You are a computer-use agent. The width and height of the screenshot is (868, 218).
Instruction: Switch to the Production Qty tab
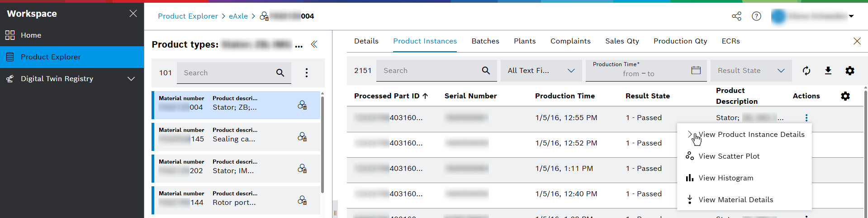tap(680, 41)
